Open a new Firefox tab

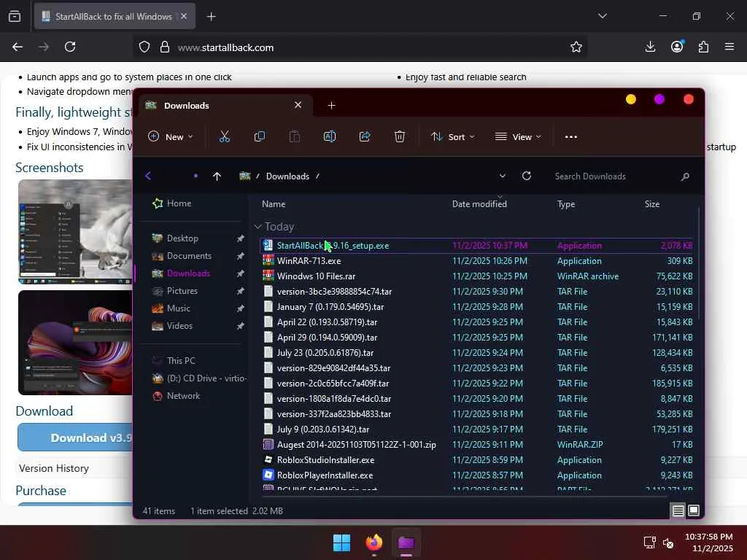[x=211, y=17]
